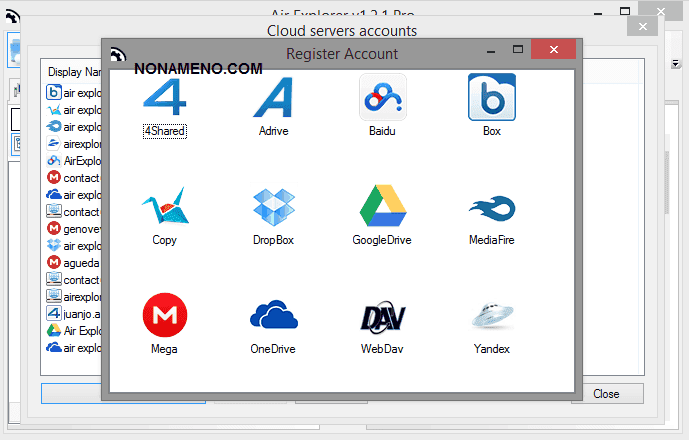The height and width of the screenshot is (440, 689).
Task: Select the MediaFire flame icon
Action: pyautogui.click(x=492, y=207)
